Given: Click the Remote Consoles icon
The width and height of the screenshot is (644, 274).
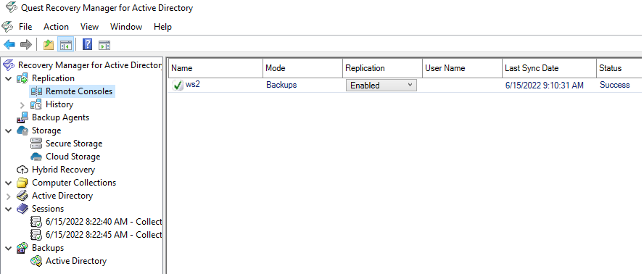Looking at the screenshot, I should (x=36, y=91).
